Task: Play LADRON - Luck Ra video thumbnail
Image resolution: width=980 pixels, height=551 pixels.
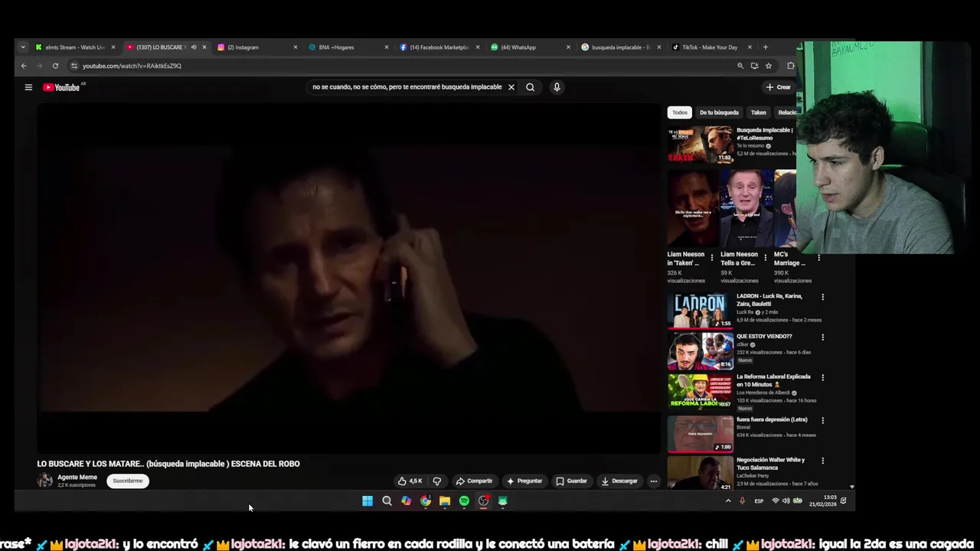Action: click(700, 310)
